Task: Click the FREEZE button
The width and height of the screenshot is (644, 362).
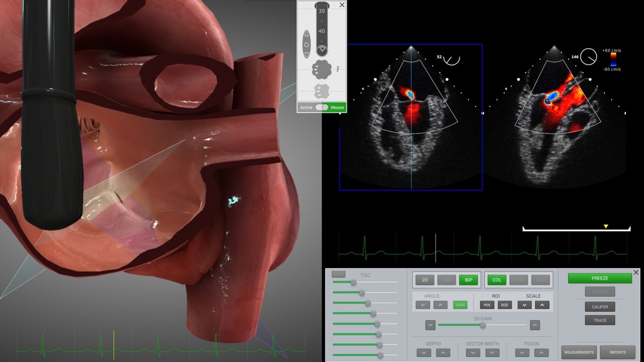Action: (x=600, y=278)
